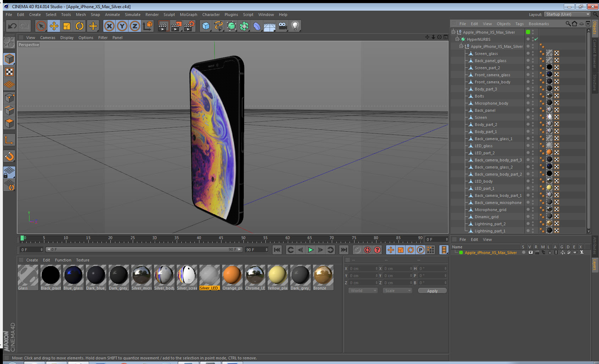Collapse nested Apple_iPhone_XS_Max_Silver null node
Image resolution: width=599 pixels, height=364 pixels.
461,46
